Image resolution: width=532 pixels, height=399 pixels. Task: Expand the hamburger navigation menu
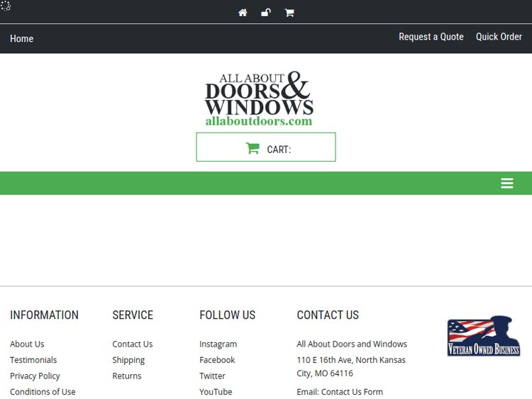click(x=506, y=184)
